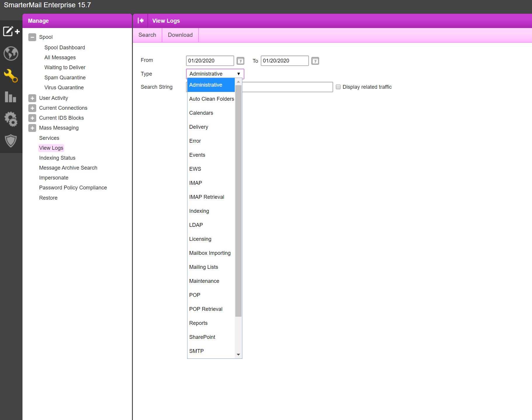Click the Search button
Screen dimensions: 532x420
point(147,35)
